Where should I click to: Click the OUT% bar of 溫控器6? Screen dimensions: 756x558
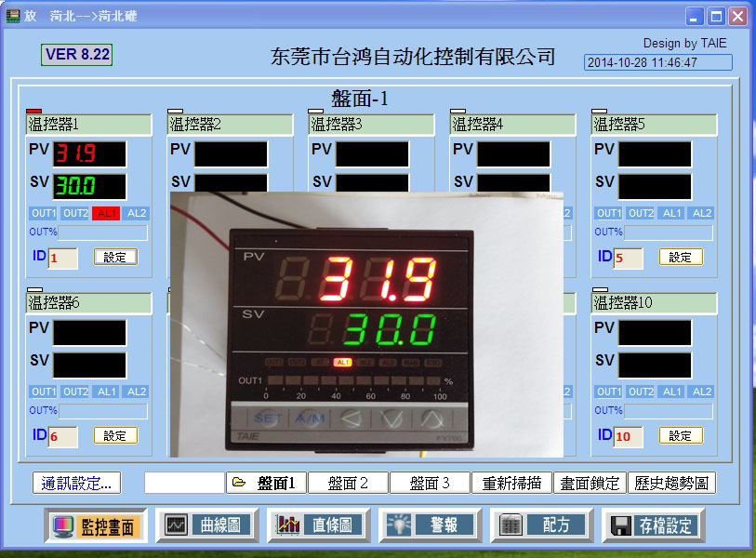coord(102,411)
